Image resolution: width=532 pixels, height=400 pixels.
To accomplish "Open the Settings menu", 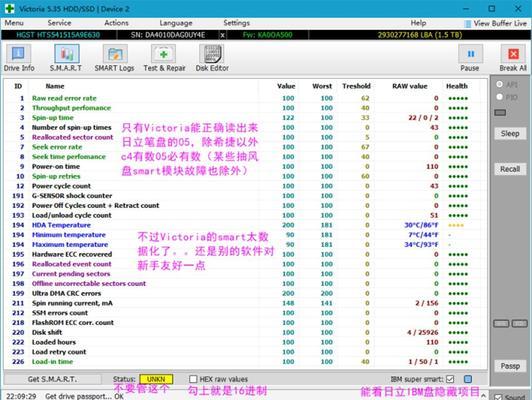I will point(236,23).
